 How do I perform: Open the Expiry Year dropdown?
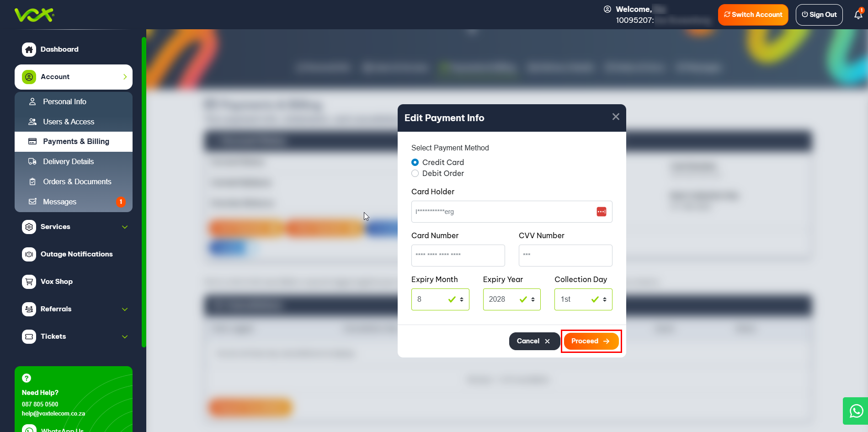[511, 299]
